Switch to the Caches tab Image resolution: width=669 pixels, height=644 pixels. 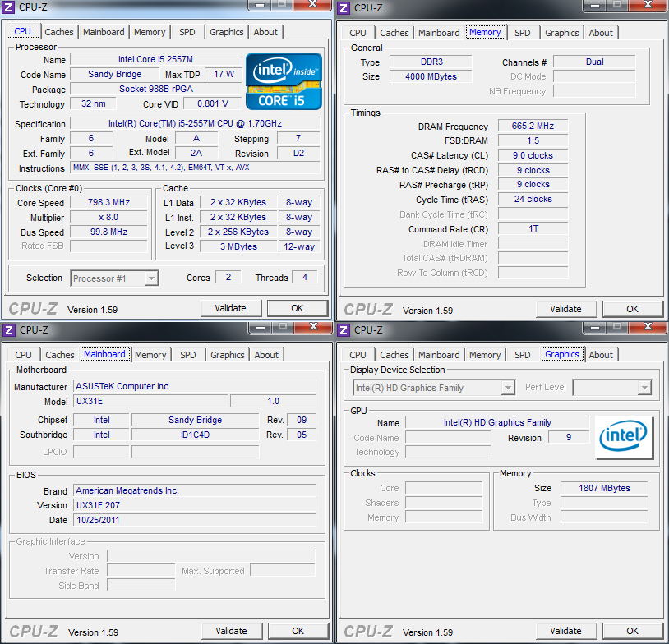click(x=58, y=32)
